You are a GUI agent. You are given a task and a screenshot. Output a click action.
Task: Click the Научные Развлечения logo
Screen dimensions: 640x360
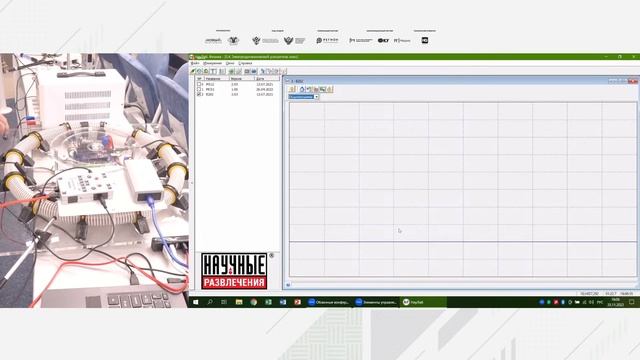(234, 271)
